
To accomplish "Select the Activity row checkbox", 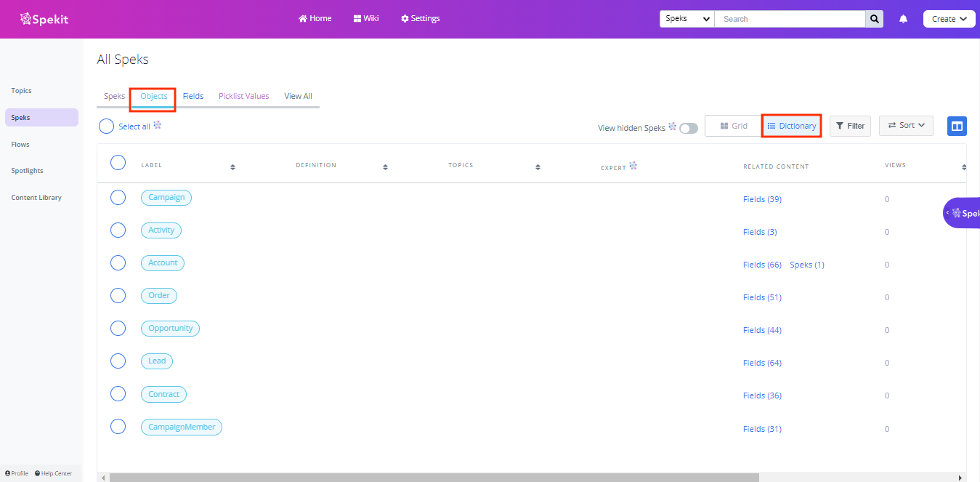I will tap(118, 230).
